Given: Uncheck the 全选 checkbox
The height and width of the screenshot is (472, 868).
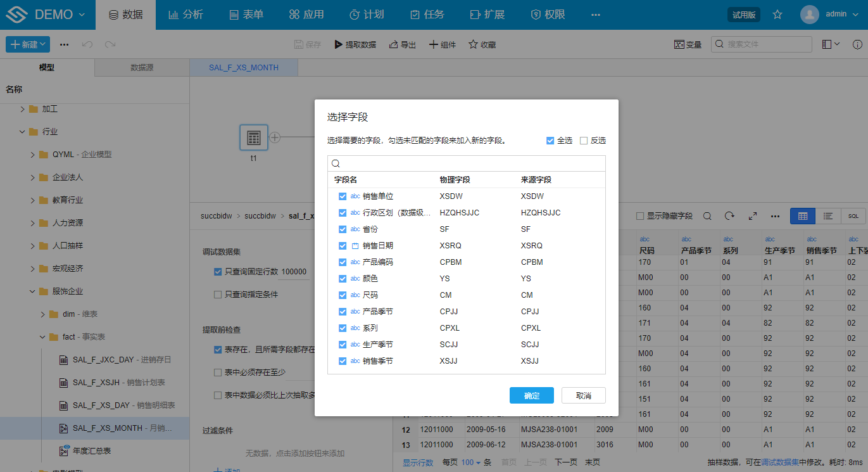Looking at the screenshot, I should click(550, 141).
